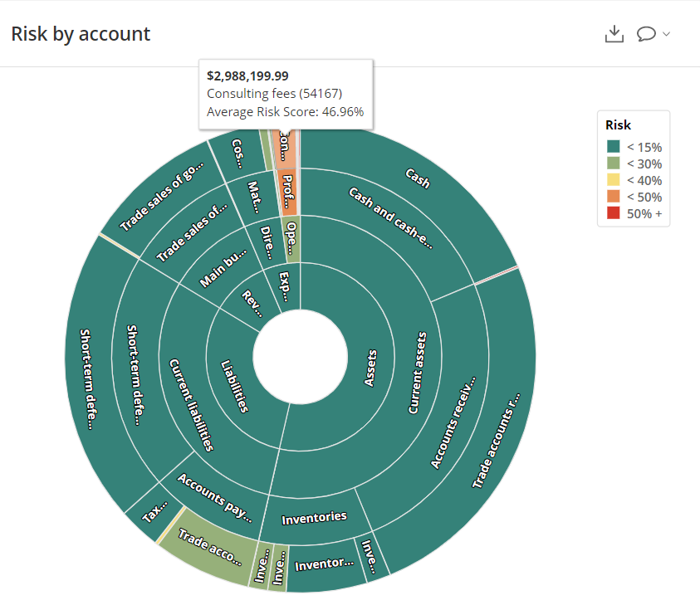
Task: Select the Current liabilities ring segment
Action: (x=191, y=403)
